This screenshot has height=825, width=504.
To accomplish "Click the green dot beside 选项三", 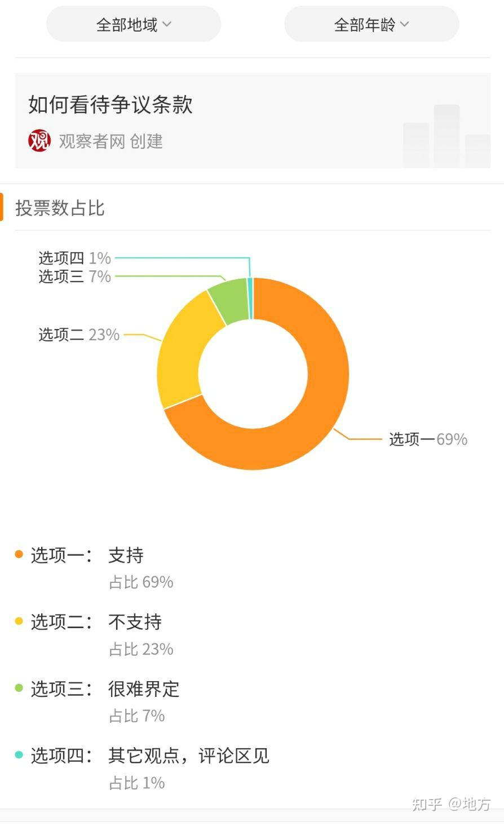I will [x=19, y=688].
